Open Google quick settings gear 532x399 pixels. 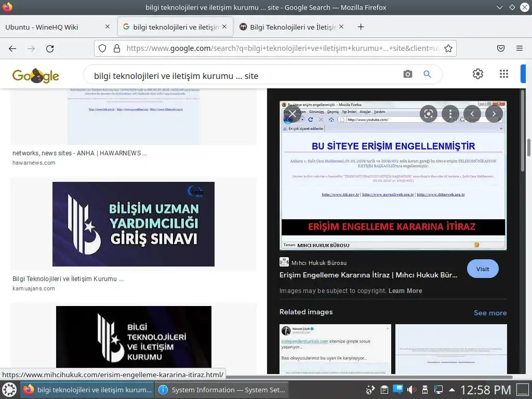pos(478,74)
